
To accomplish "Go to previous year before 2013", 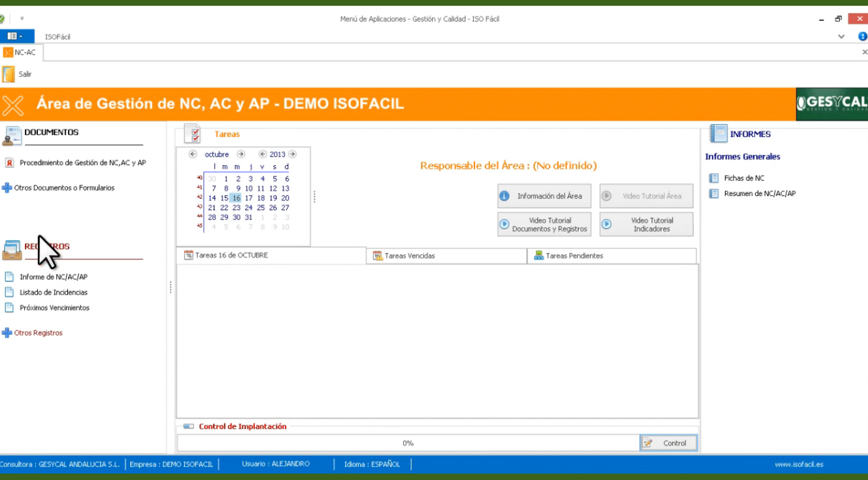I will 263,155.
